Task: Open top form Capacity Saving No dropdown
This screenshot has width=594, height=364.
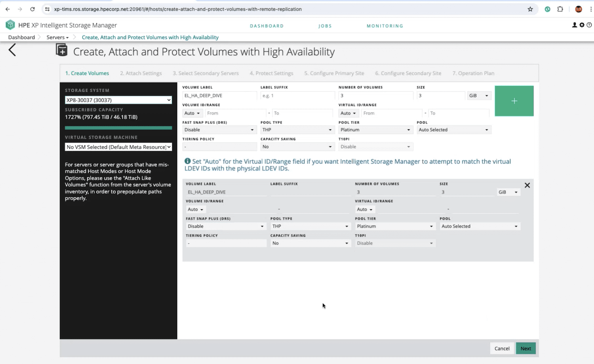Action: coord(297,147)
